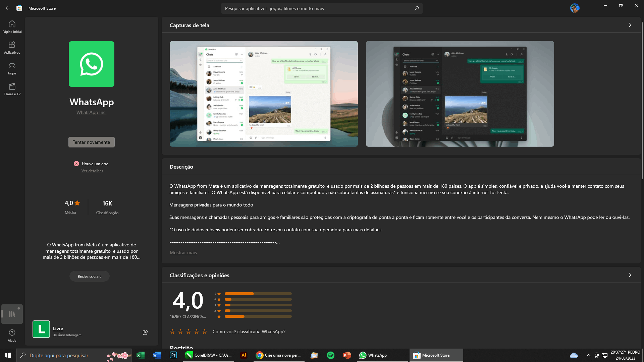The image size is (644, 362).
Task: Rate WhatsApp one star
Action: 172,331
